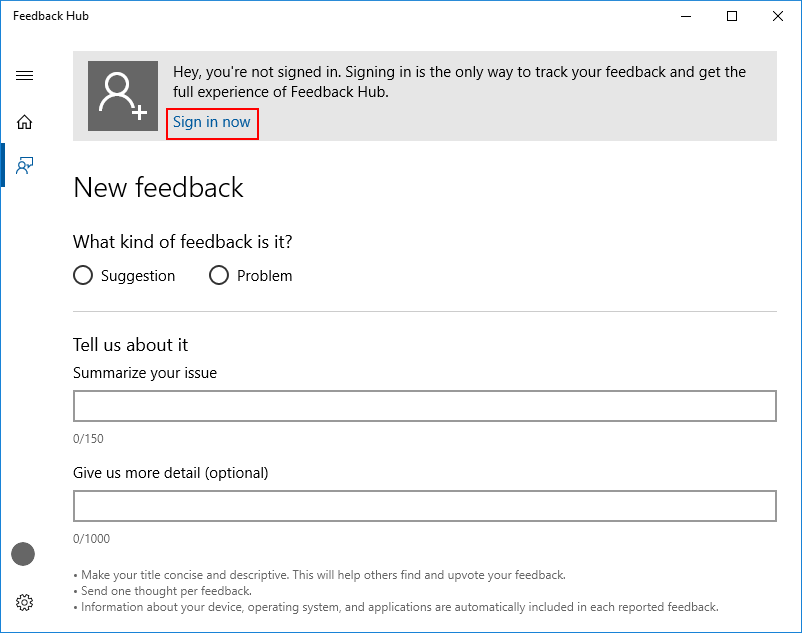Viewport: 802px width, 633px height.
Task: Select the Problem radio button
Action: pyautogui.click(x=219, y=275)
